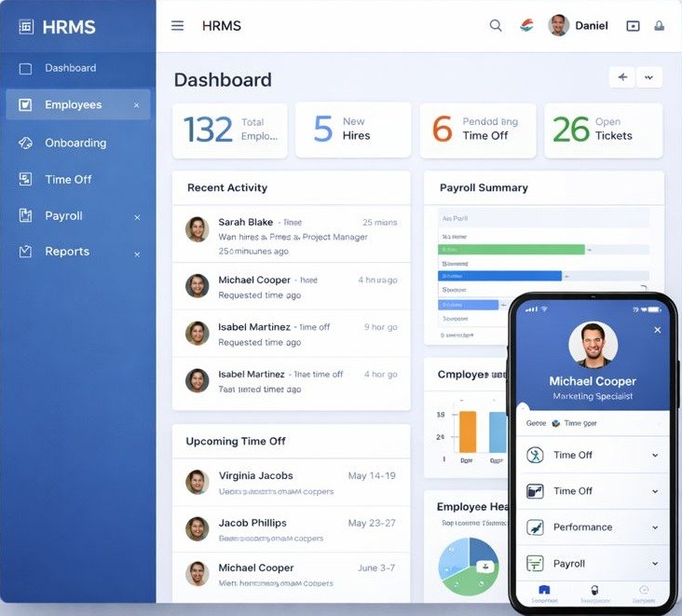Viewport: 682px width, 616px height.
Task: Click the Payroll icon on phone
Action: tap(535, 564)
